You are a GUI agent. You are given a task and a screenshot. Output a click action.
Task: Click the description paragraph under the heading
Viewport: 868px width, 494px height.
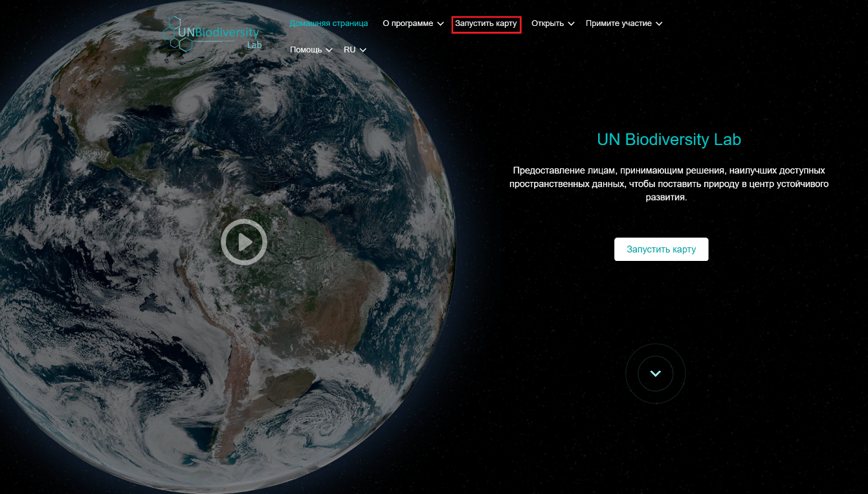pos(669,184)
